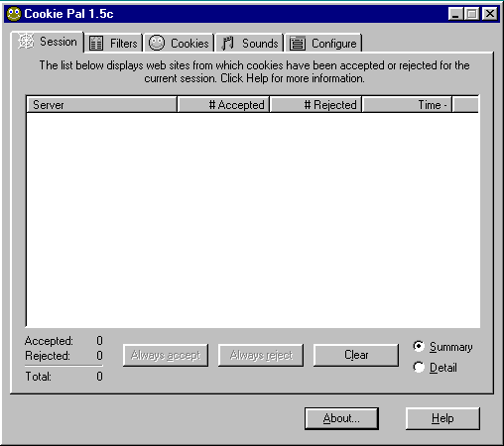Sort by the # Accepted column header
Screen dimensions: 504x446
point(223,105)
